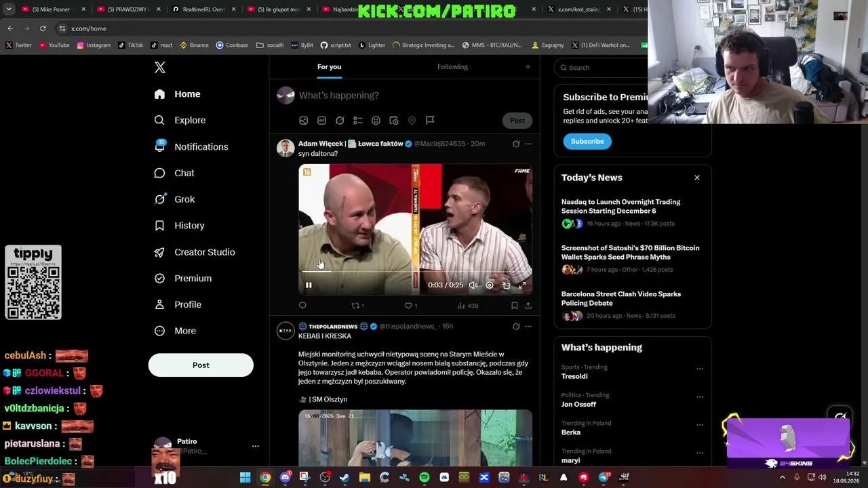The image size is (868, 488).
Task: Repost Adam Więcek's post
Action: click(x=357, y=306)
